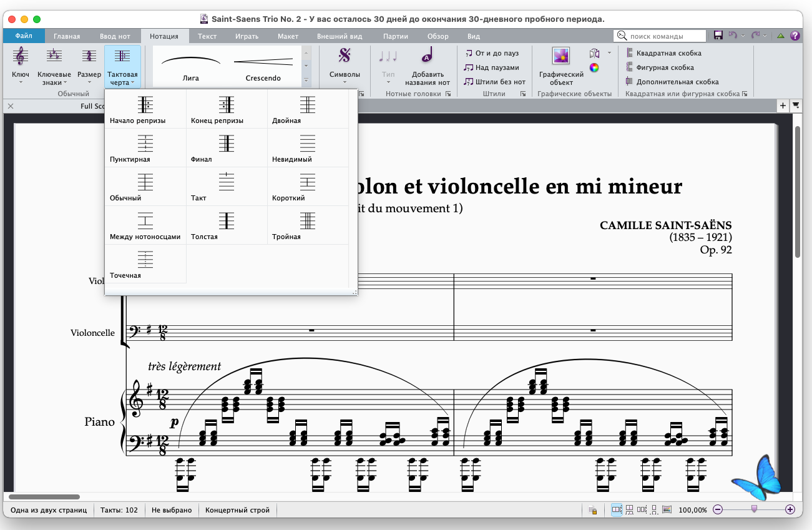
Task: Open the 'Макет' ribbon tab
Action: (x=288, y=36)
